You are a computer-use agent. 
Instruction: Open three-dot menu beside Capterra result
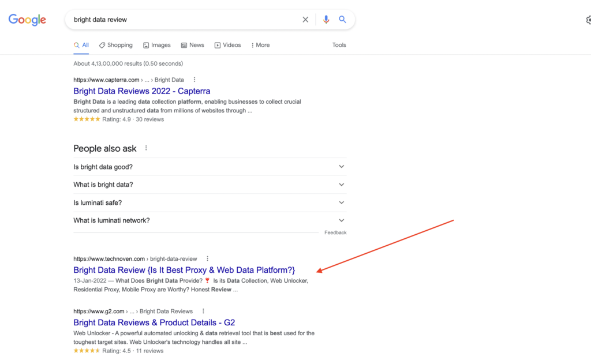click(194, 80)
